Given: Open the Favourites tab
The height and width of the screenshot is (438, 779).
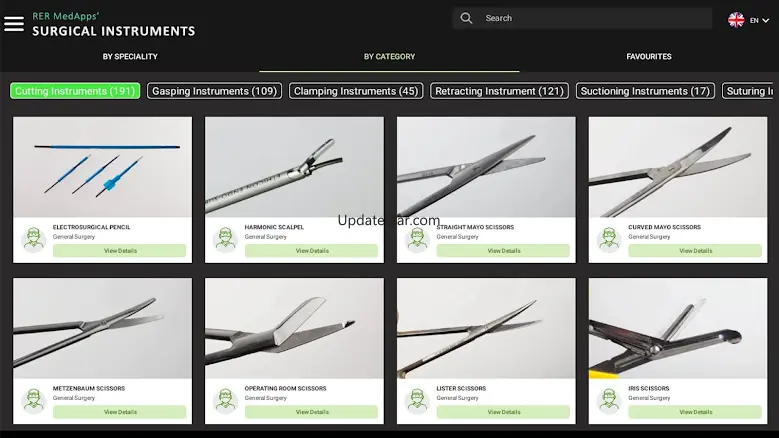Looking at the screenshot, I should 649,57.
